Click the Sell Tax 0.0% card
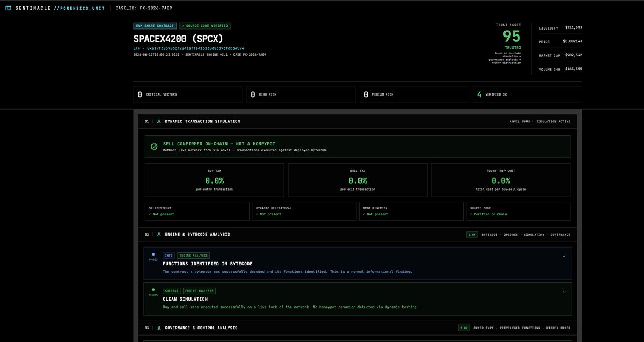 358,180
